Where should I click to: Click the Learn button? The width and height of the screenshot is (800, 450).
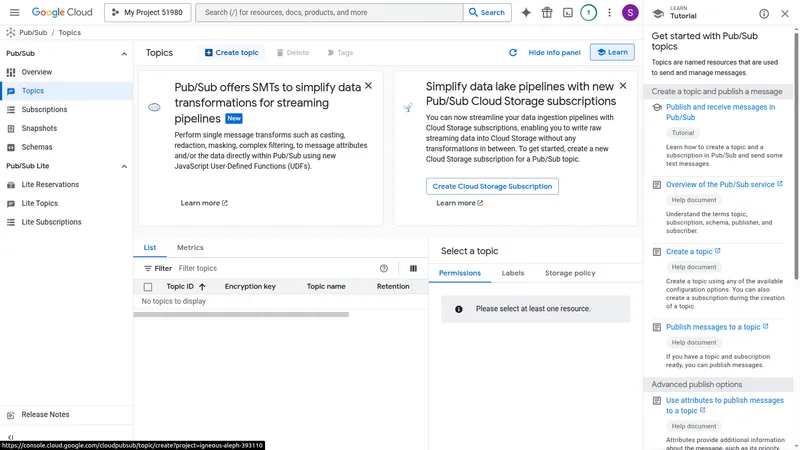point(612,52)
